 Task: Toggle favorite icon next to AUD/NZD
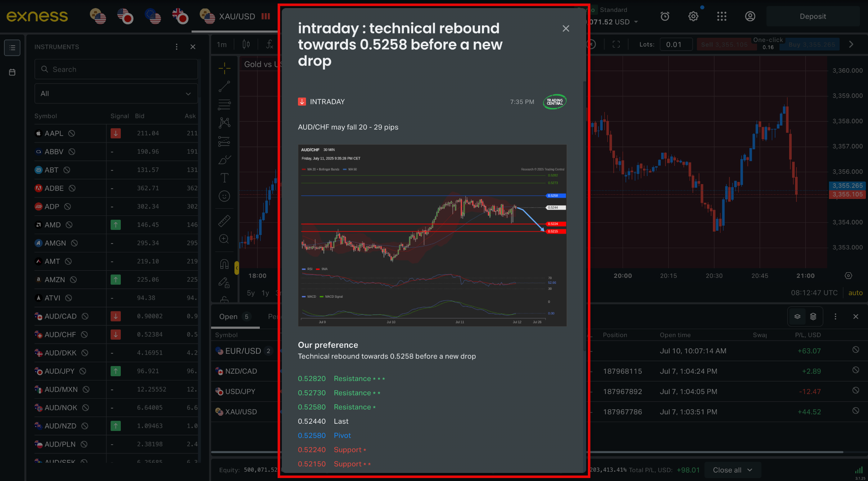(85, 426)
